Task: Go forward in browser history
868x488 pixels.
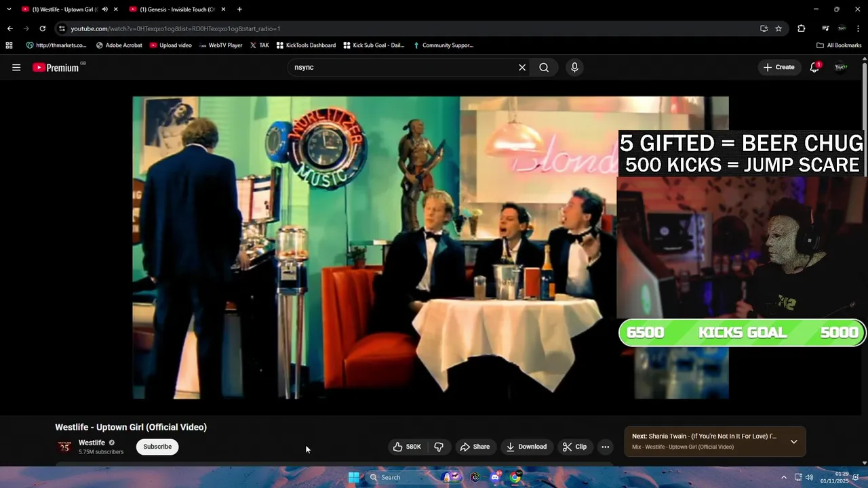Action: [x=26, y=28]
